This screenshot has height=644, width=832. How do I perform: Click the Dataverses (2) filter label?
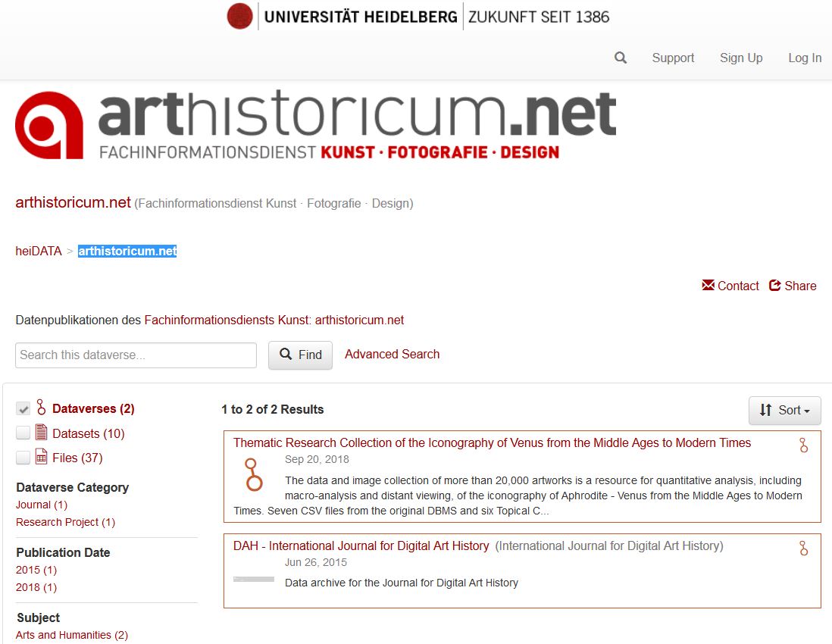tap(93, 408)
